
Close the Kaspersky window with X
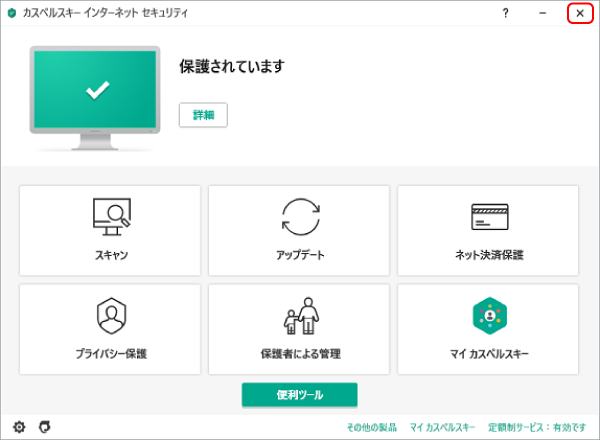pyautogui.click(x=580, y=13)
